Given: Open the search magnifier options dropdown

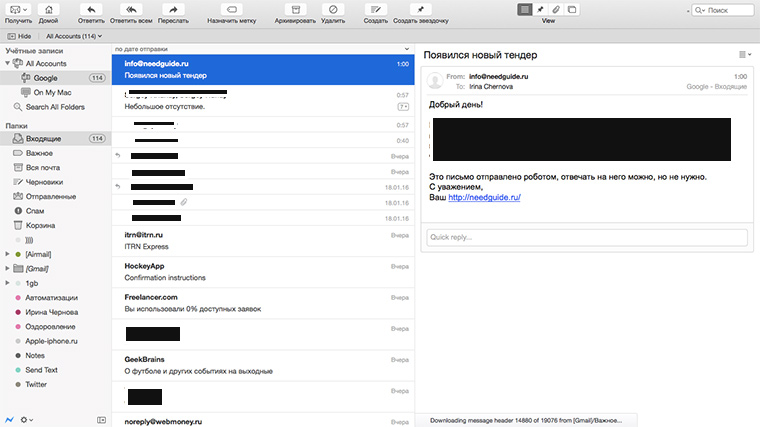Looking at the screenshot, I should pyautogui.click(x=700, y=10).
